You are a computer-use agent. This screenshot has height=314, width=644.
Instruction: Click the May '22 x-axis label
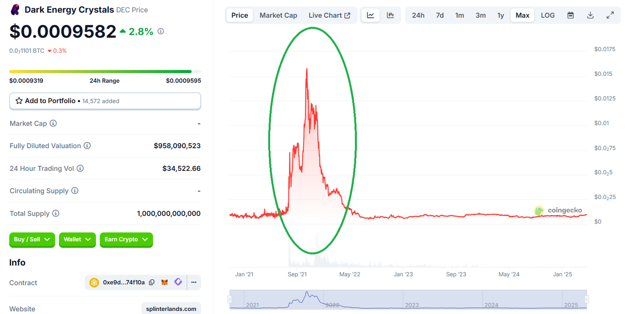pyautogui.click(x=350, y=274)
